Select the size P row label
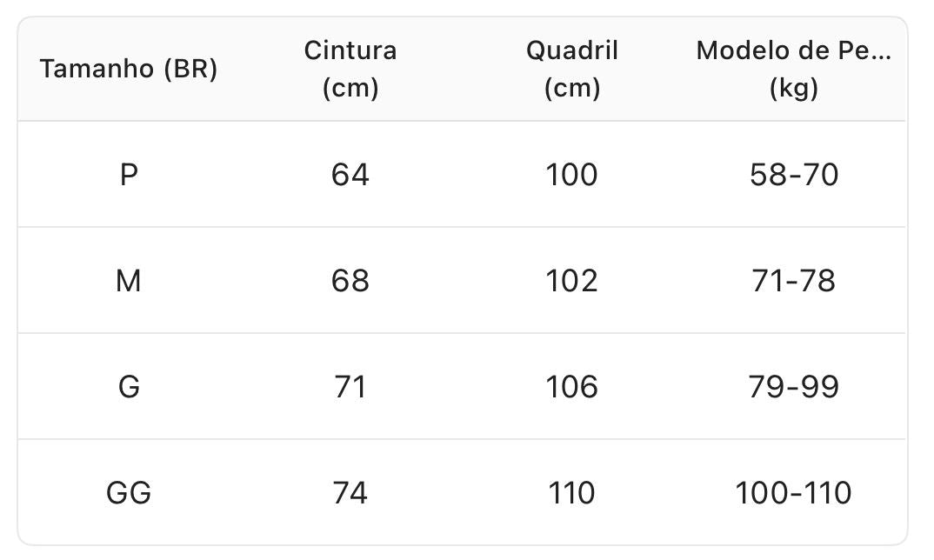 click(129, 175)
